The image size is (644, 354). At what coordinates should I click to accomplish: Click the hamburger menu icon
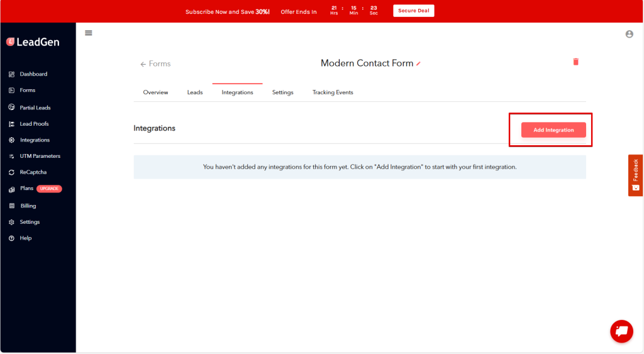pos(89,33)
